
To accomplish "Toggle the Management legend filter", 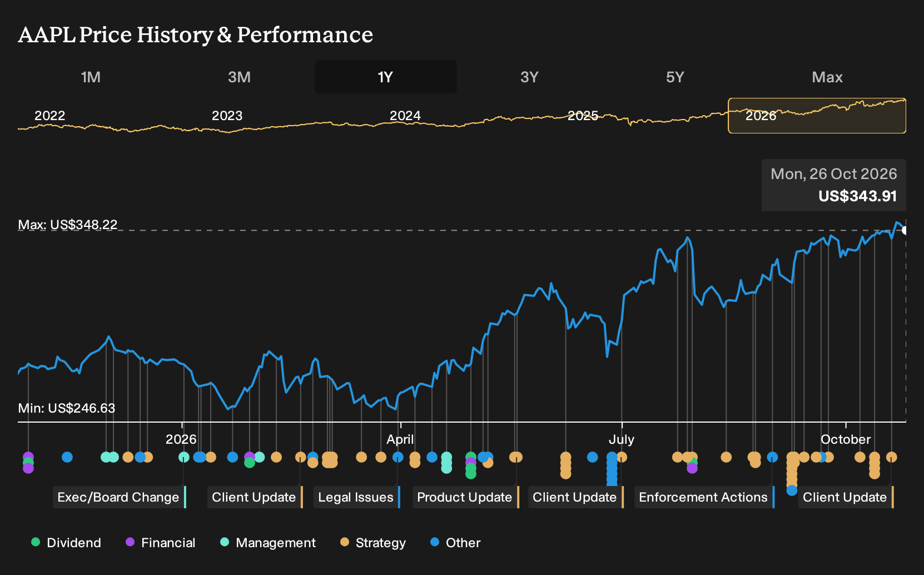I will pos(268,543).
